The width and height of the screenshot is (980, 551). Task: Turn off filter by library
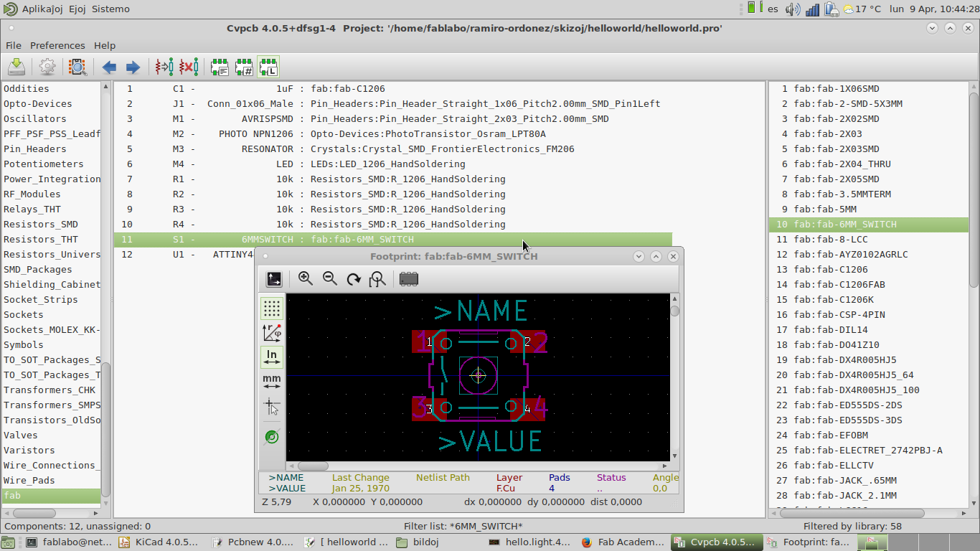pyautogui.click(x=268, y=67)
